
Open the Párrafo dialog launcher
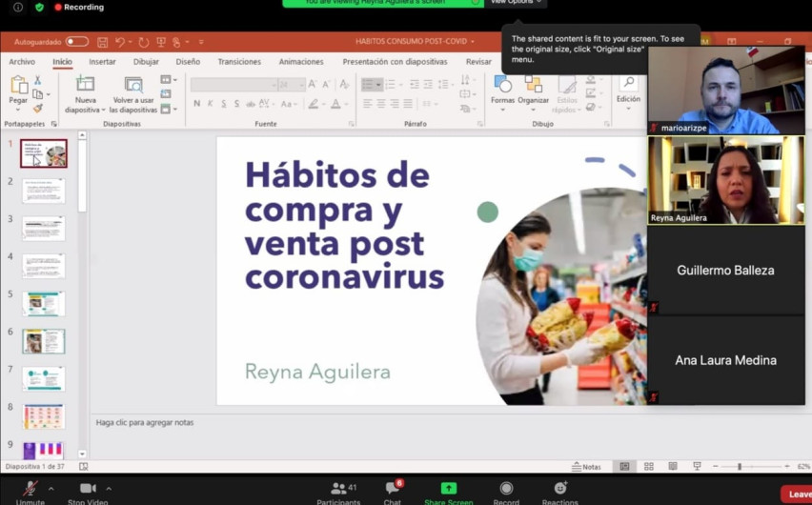coord(479,124)
